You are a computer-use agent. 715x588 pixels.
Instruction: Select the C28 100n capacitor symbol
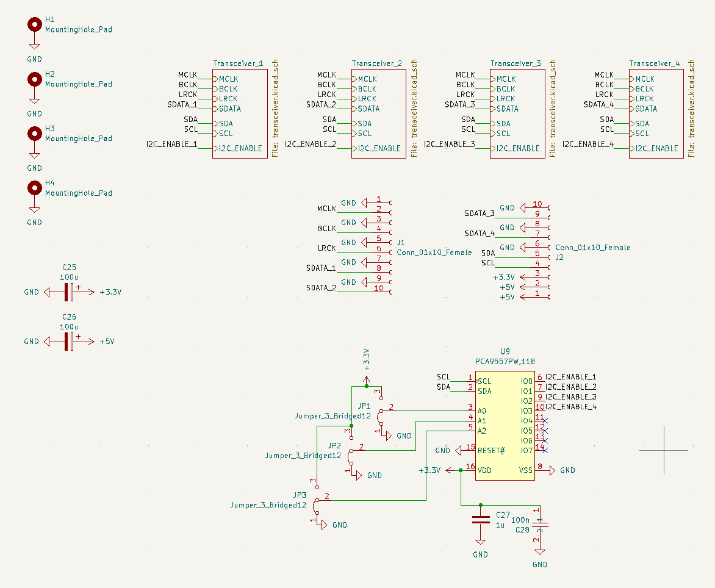coord(540,525)
